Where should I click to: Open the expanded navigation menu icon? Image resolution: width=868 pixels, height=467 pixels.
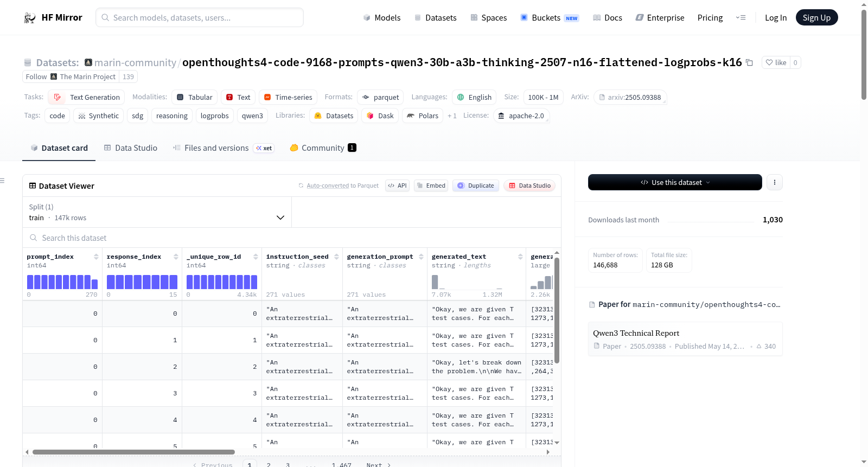point(741,17)
